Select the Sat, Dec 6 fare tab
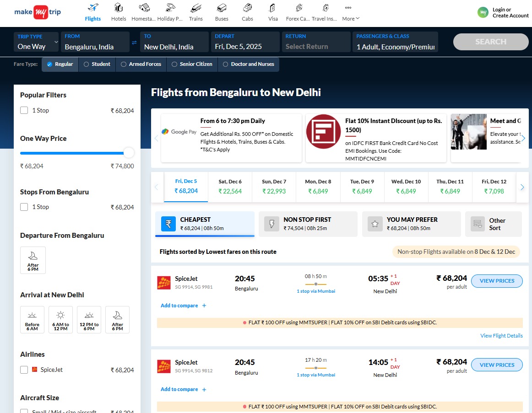Screen dimensions: 532x413 tap(230, 187)
